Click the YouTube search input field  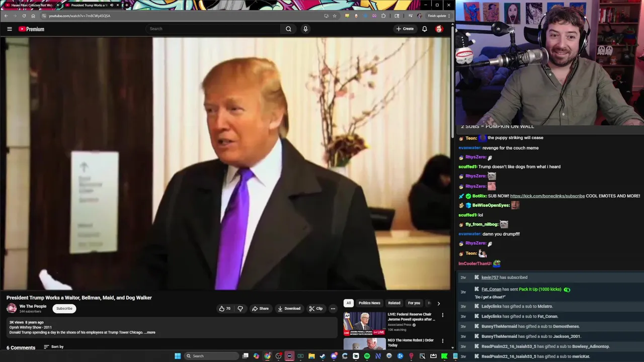click(213, 29)
